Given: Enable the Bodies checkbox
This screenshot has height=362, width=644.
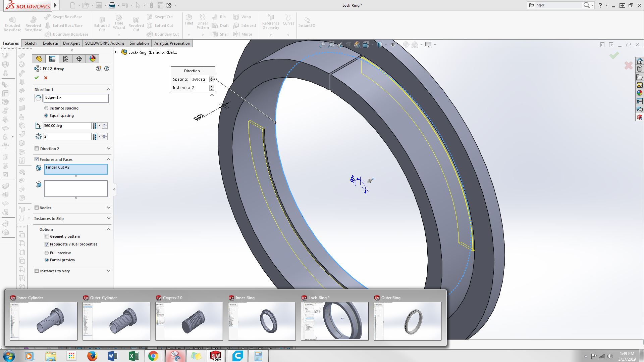Looking at the screenshot, I should point(37,208).
